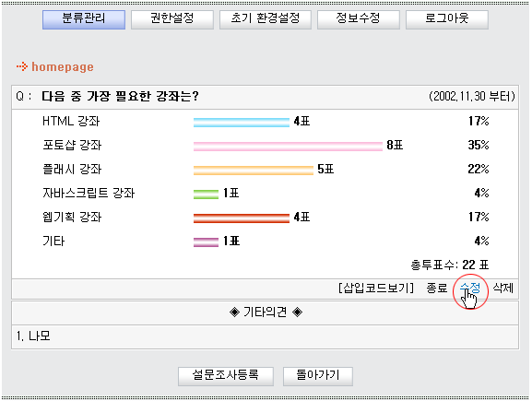Go to 초기 환경설정 tab
The height and width of the screenshot is (401, 532).
pyautogui.click(x=266, y=19)
